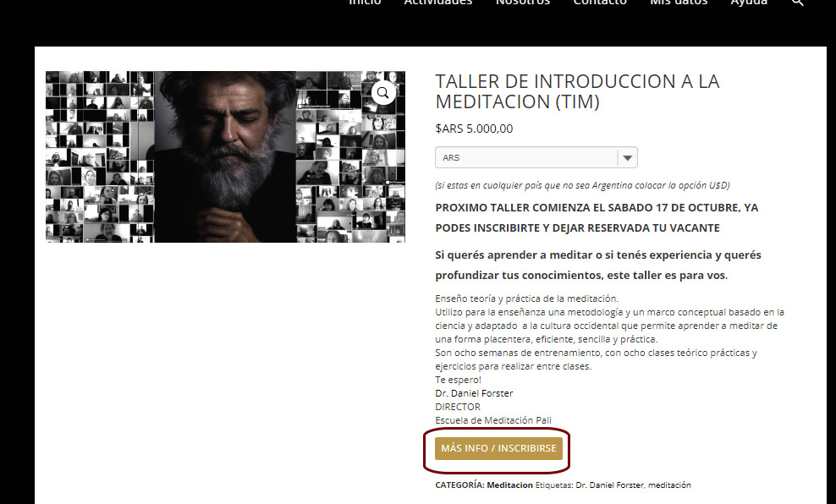Screen dimensions: 836x504
Task: Click the left participant collage of the image
Action: pos(100,156)
